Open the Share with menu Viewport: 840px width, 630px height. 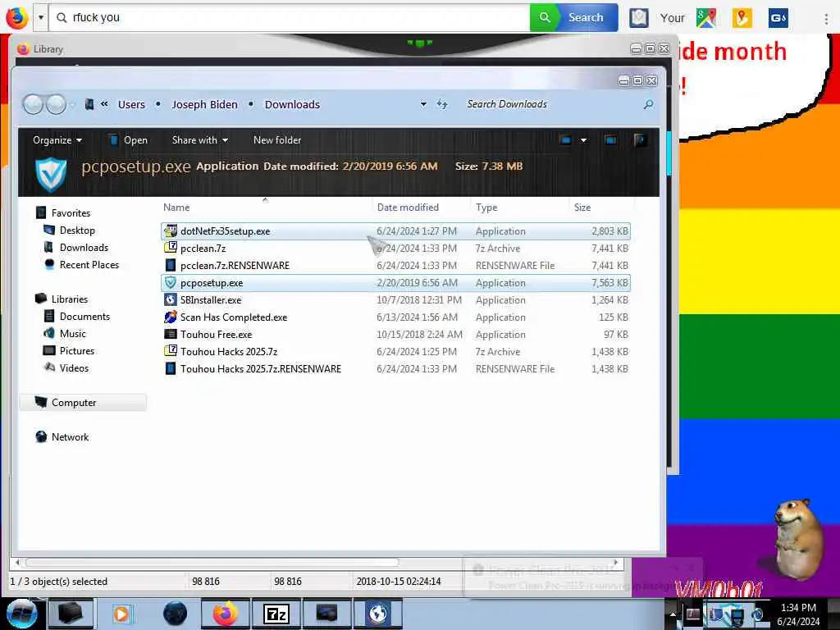pos(200,139)
